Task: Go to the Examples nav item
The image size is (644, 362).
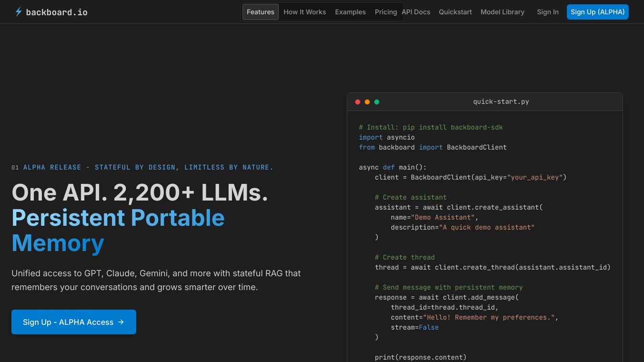Action: [x=350, y=12]
